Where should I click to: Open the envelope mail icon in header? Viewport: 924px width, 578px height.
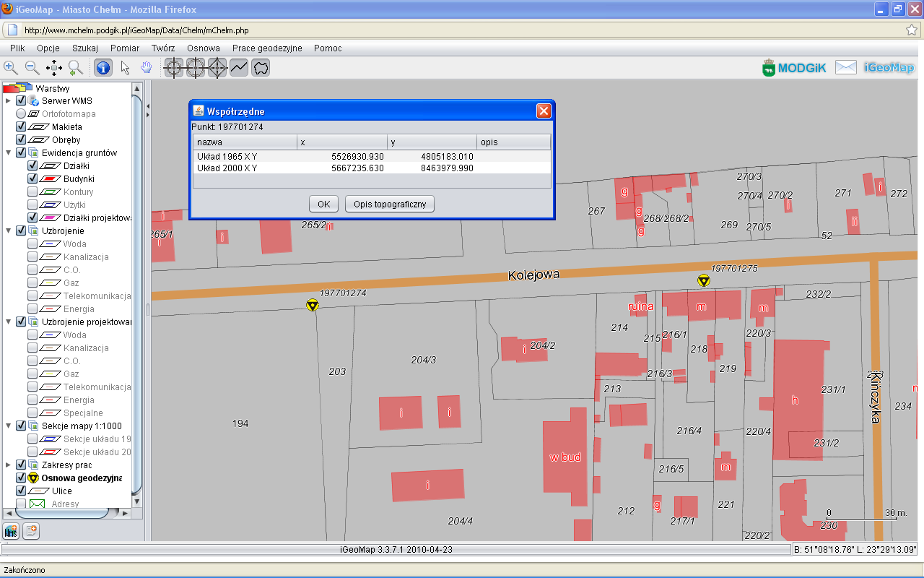[845, 67]
